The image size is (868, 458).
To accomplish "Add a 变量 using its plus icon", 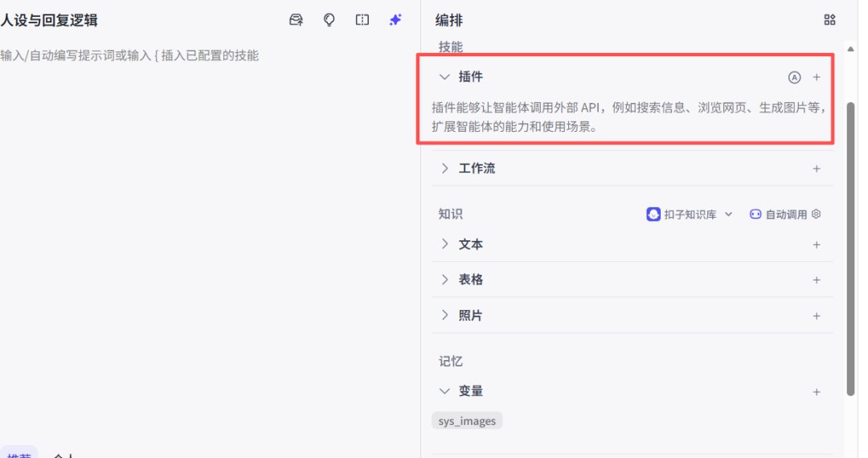I will 817,392.
